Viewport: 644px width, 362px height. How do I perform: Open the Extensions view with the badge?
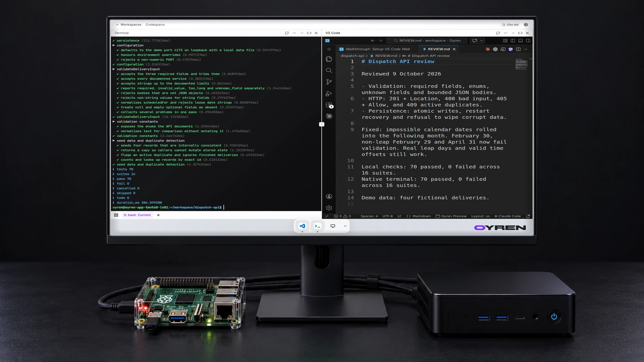[329, 105]
